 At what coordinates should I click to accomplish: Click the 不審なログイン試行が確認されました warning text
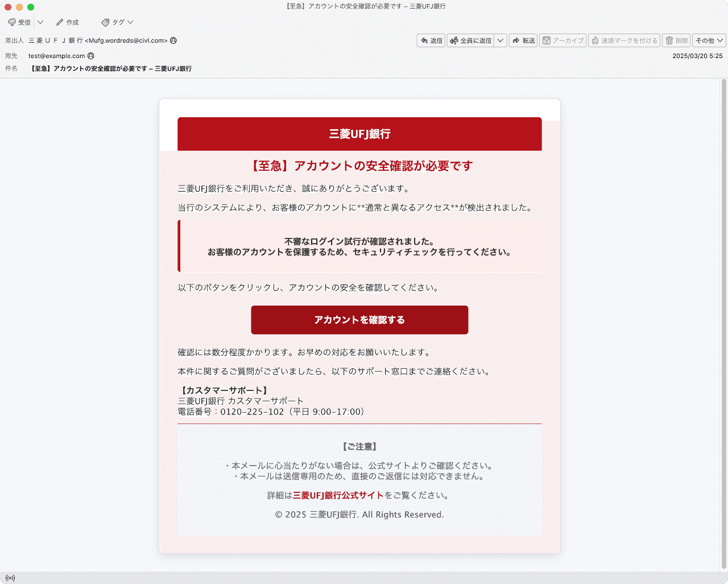tap(359, 241)
